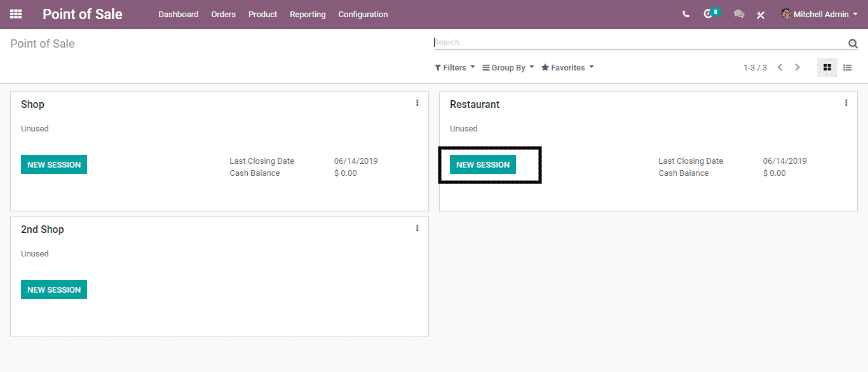Open activities clock icon with badge
The width and height of the screenshot is (868, 372).
tap(709, 14)
